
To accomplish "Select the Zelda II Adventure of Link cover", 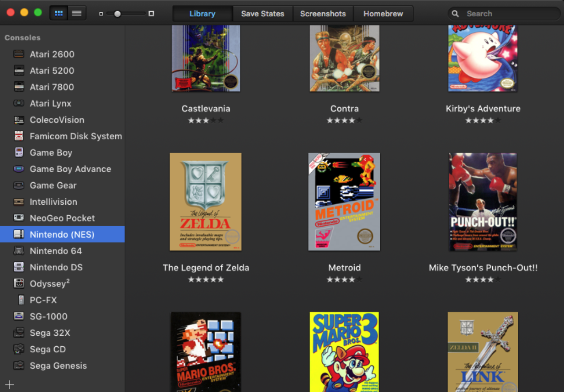I will point(483,352).
